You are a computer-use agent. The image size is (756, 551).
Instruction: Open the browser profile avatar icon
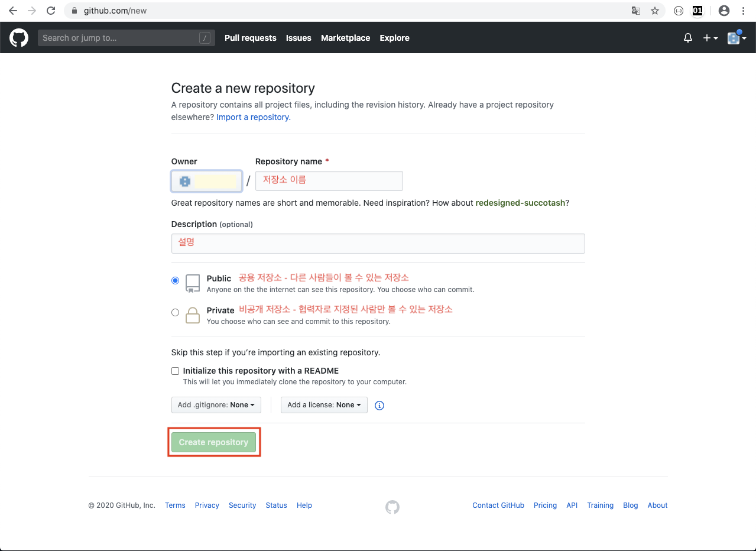723,11
